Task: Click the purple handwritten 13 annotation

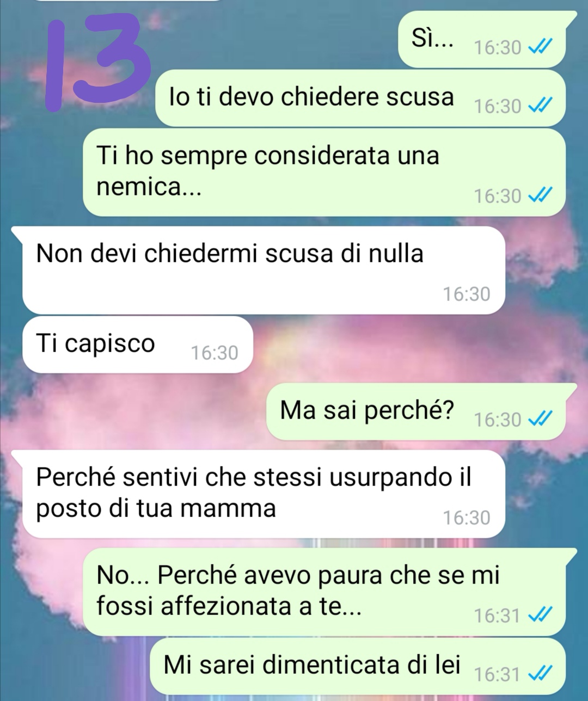Action: (97, 63)
